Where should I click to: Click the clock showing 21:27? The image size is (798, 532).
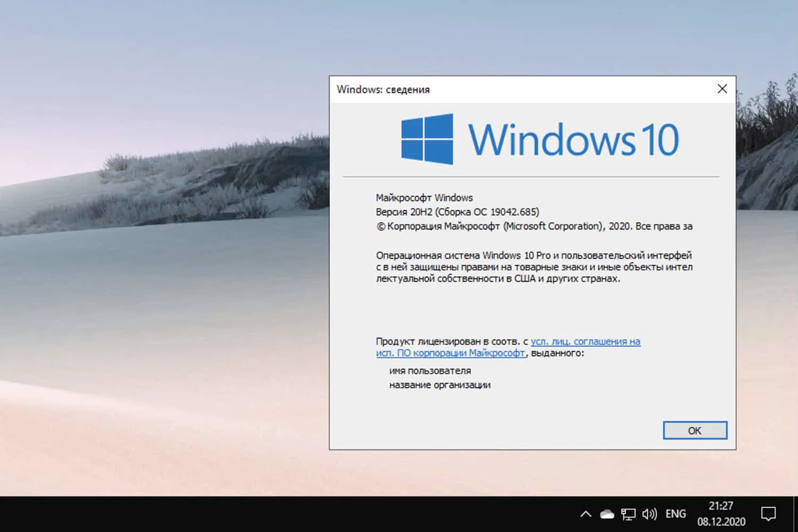(721, 505)
